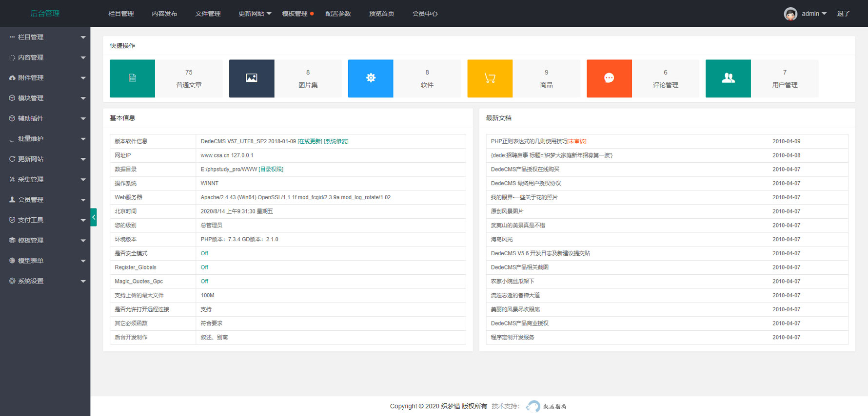
Task: Open document 海岛风光
Action: 502,240
